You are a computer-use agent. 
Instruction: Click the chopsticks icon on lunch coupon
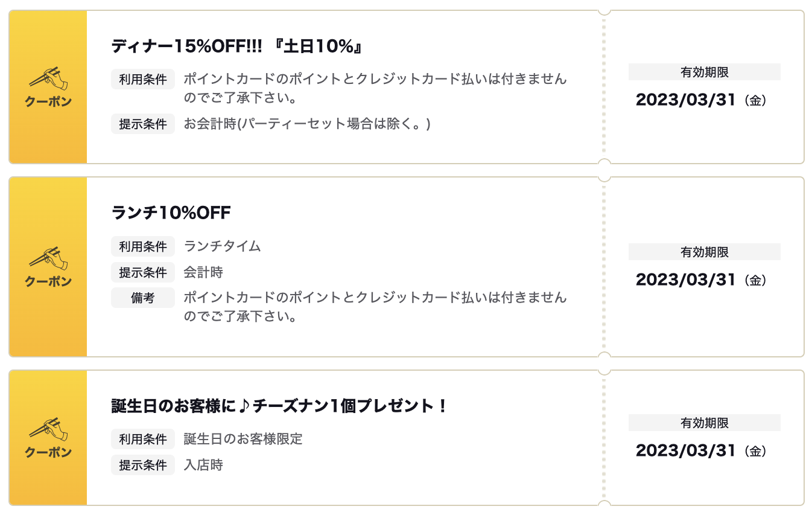(x=48, y=258)
